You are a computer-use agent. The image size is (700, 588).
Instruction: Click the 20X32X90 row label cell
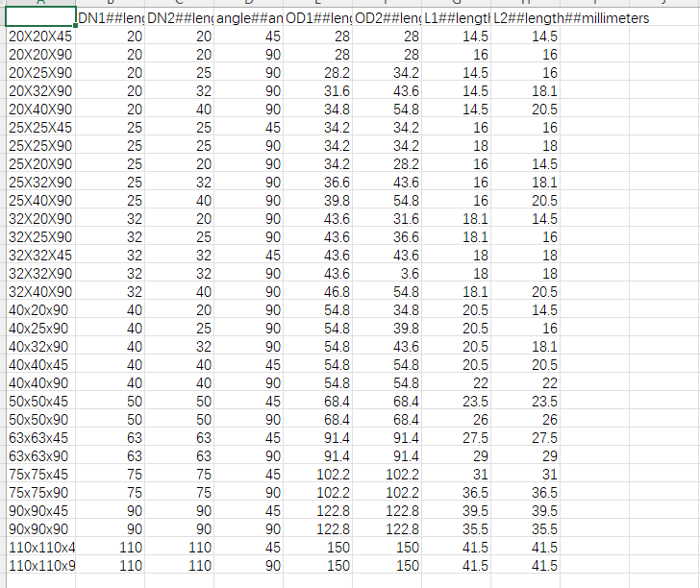pyautogui.click(x=38, y=91)
